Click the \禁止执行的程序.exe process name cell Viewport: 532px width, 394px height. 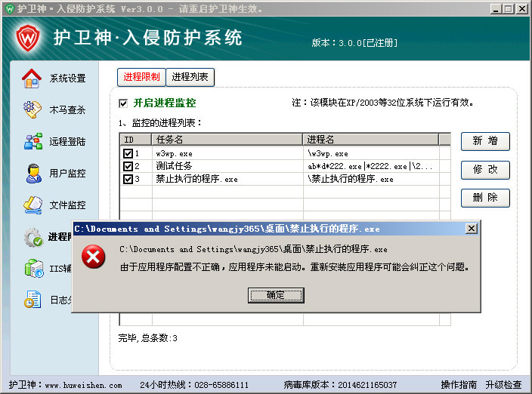click(x=371, y=179)
